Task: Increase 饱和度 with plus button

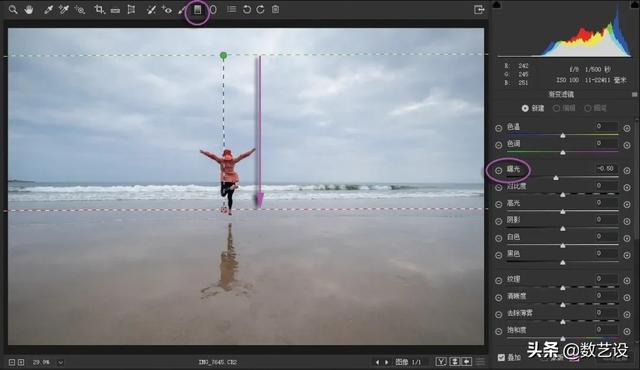Action: coord(627,332)
